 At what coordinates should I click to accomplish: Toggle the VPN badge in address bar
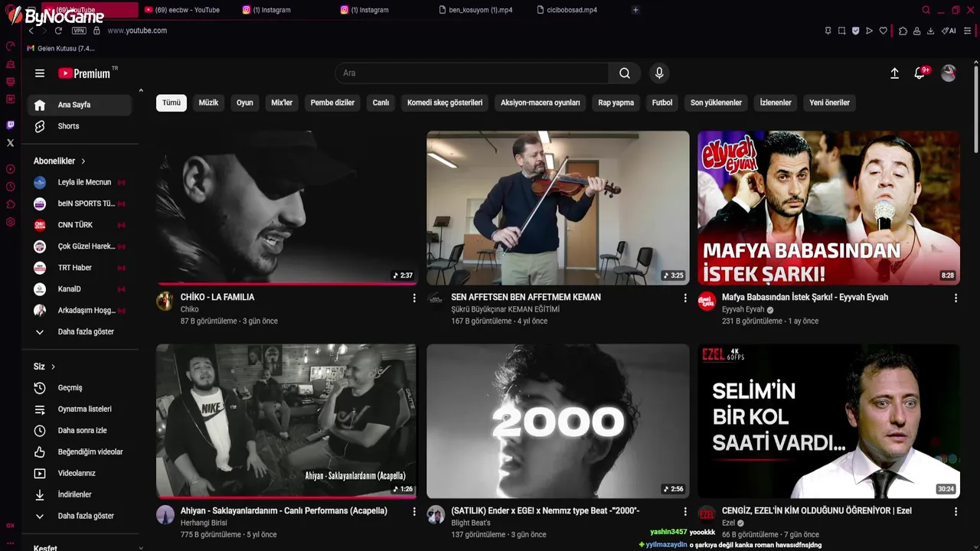(79, 31)
